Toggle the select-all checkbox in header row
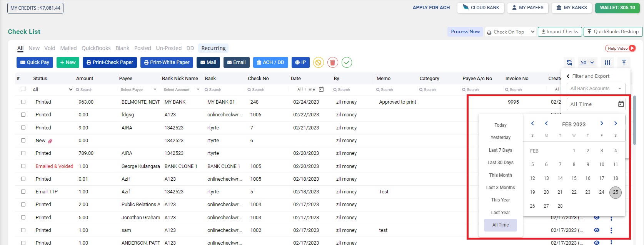This screenshot has height=245, width=644. tap(23, 89)
